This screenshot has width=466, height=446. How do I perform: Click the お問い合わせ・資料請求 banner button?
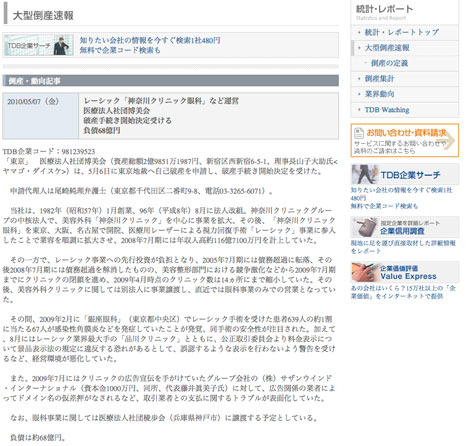coord(405,140)
